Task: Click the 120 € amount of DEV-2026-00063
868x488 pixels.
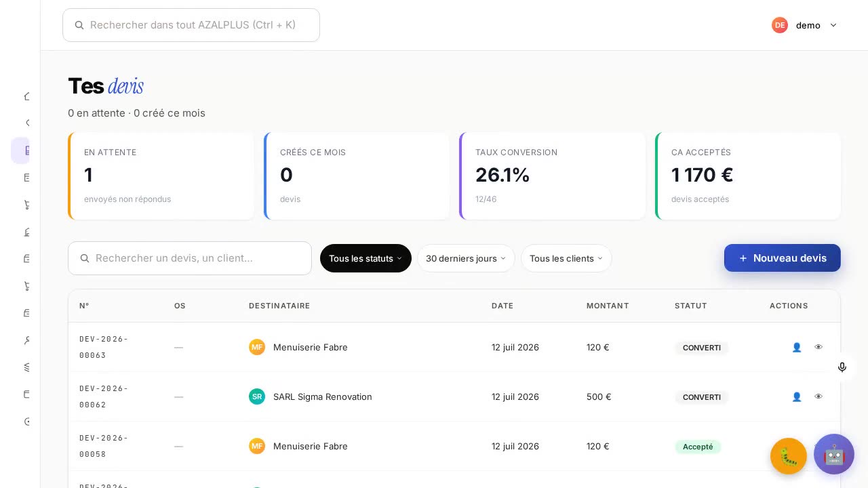Action: [598, 347]
